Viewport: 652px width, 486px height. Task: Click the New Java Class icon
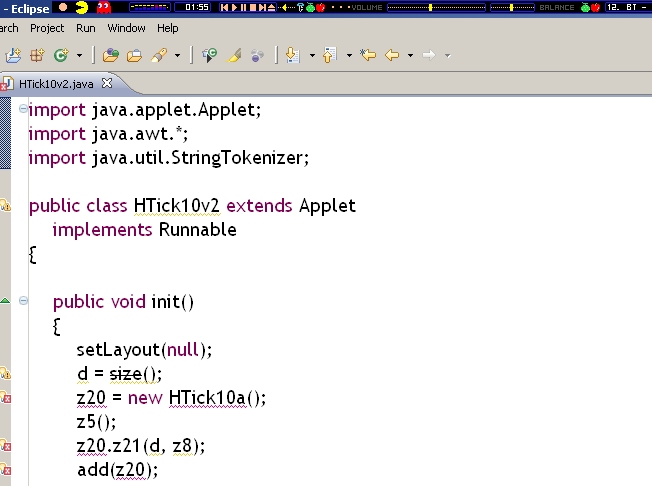point(61,55)
